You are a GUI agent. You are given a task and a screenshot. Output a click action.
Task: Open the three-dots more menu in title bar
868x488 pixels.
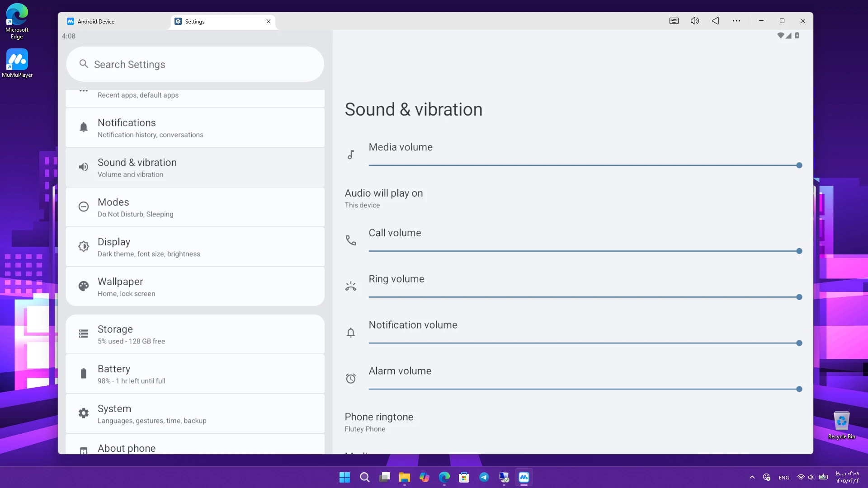pos(736,21)
